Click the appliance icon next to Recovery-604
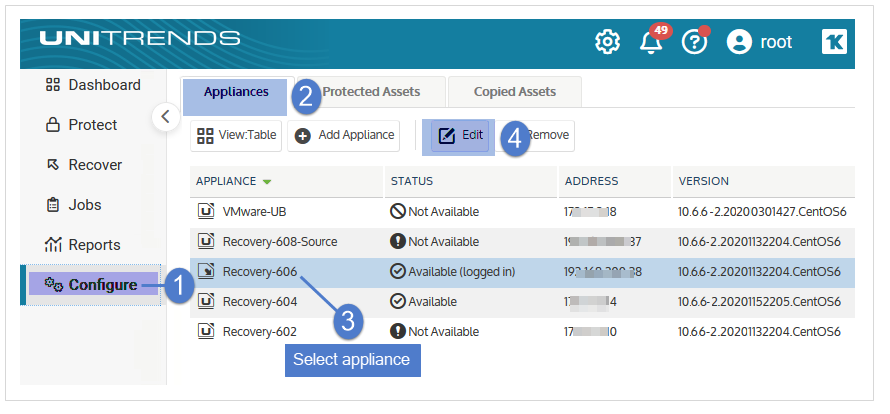The image size is (890, 414). [x=205, y=301]
